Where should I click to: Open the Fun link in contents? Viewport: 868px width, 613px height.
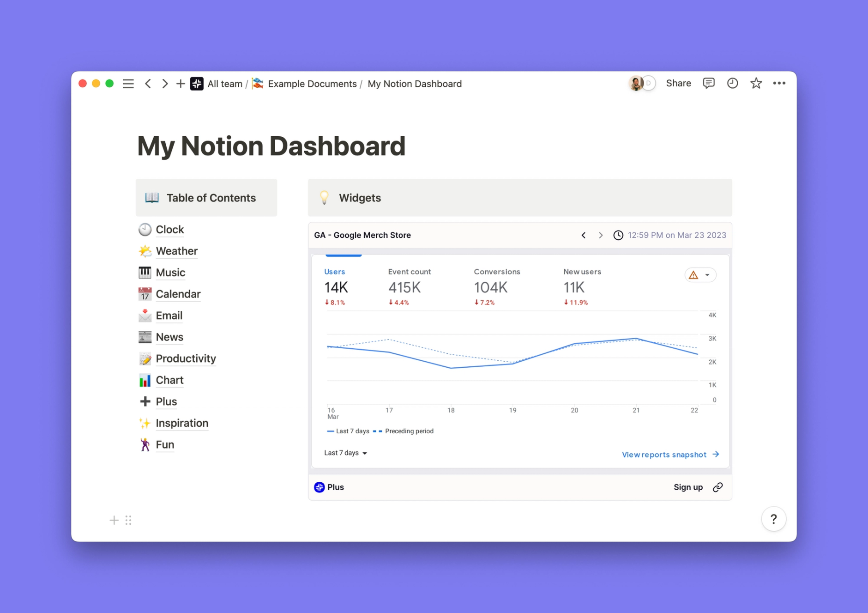point(165,444)
